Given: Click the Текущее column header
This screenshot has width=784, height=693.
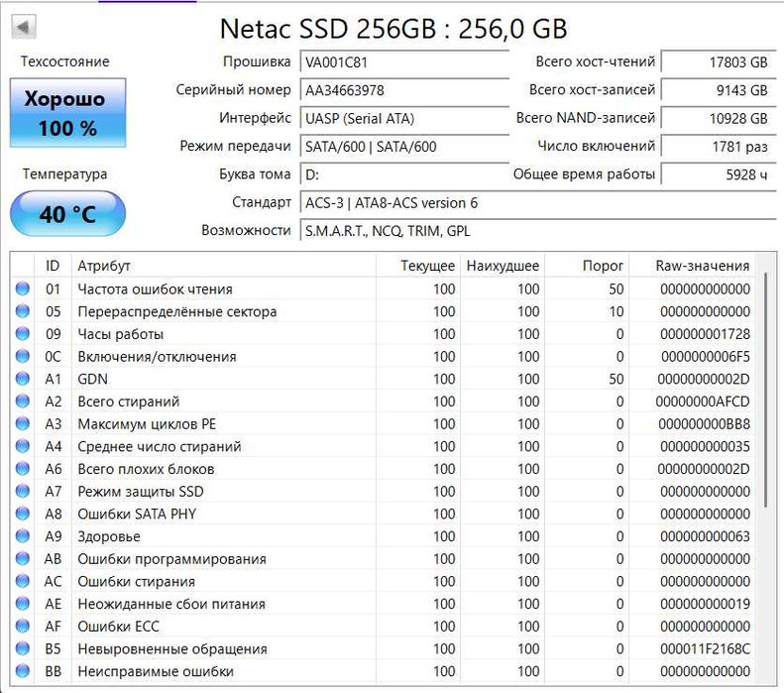Looking at the screenshot, I should click(x=418, y=266).
